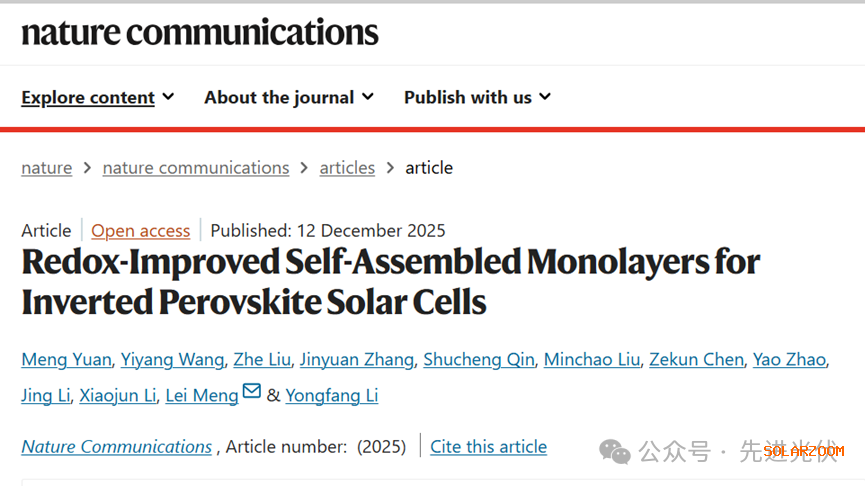Click the email envelope icon beside Lei Meng
Screen dimensions: 865x486
coord(252,391)
